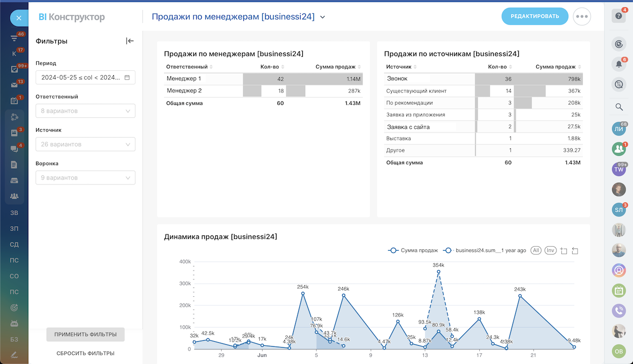Open the dashboard title dropdown chevron
This screenshot has width=633, height=364.
coord(322,17)
